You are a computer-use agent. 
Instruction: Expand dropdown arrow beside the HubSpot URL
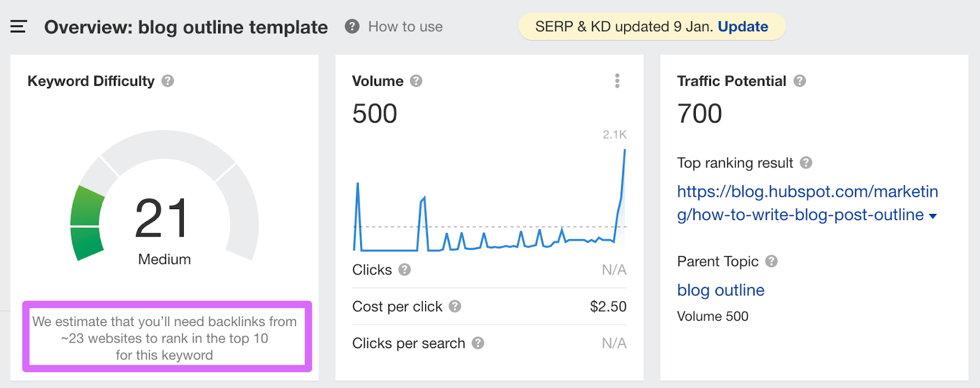coord(933,216)
